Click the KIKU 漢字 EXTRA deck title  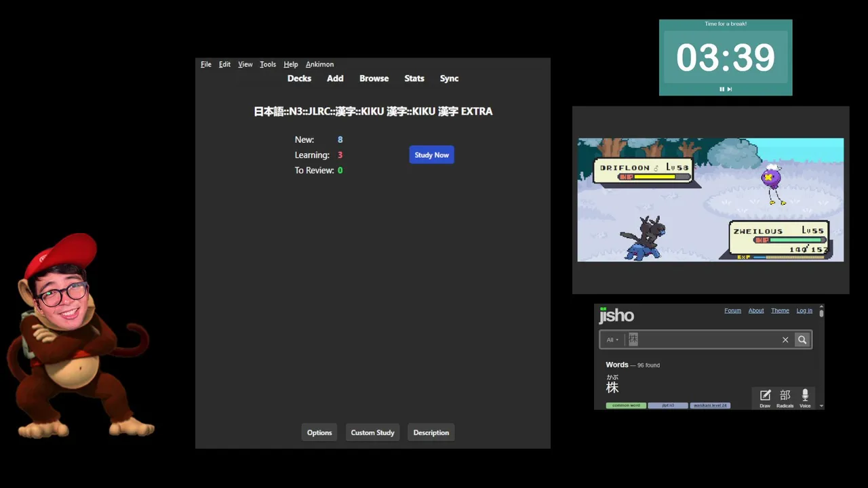373,111
